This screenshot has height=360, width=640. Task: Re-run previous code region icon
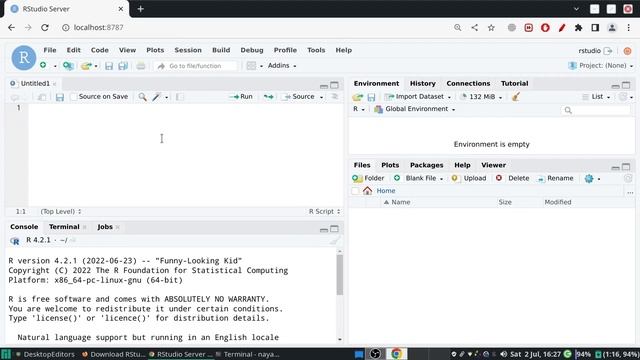269,97
